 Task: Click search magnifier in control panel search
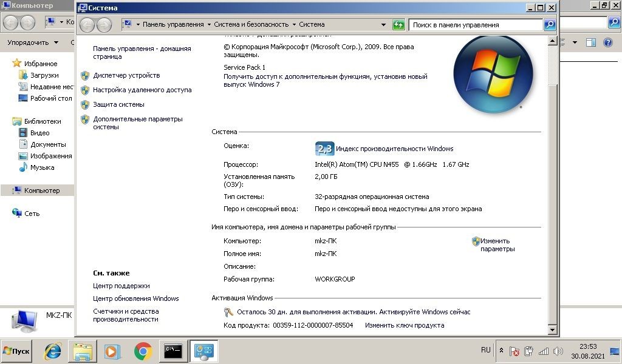coord(549,24)
